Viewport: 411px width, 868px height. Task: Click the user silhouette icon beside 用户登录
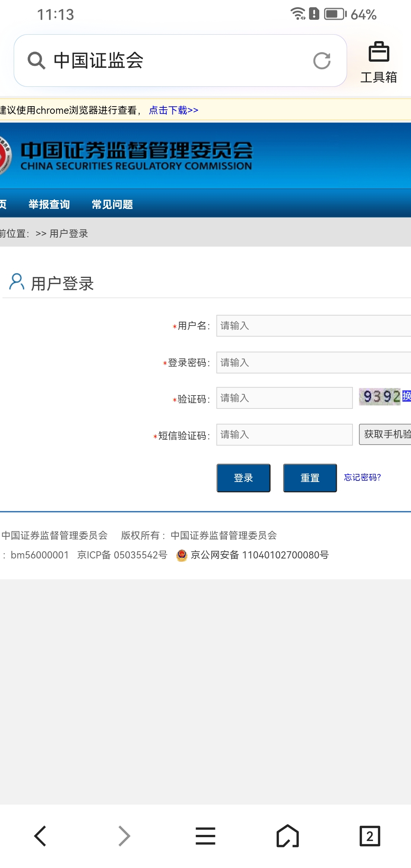(x=16, y=282)
